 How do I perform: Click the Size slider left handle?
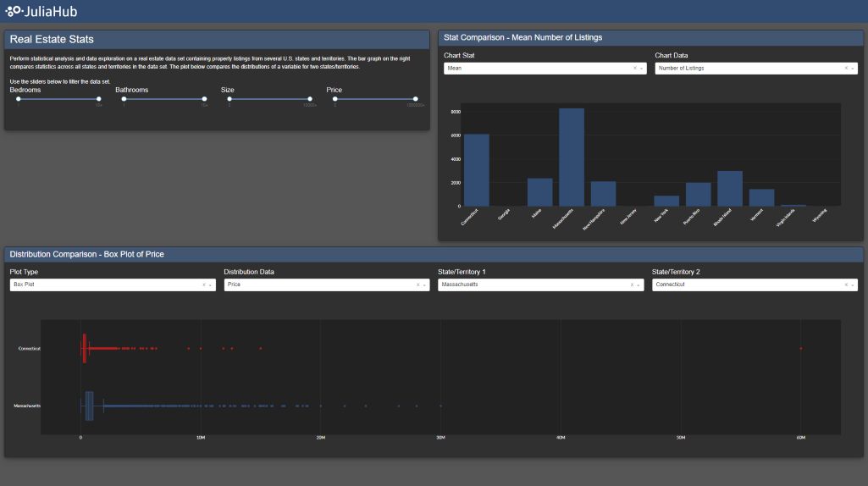229,99
